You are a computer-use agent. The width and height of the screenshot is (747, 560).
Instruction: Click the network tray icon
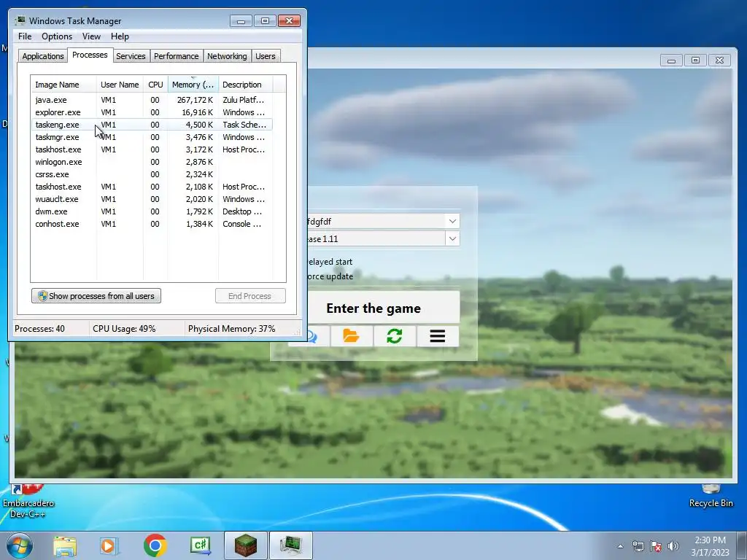[638, 546]
